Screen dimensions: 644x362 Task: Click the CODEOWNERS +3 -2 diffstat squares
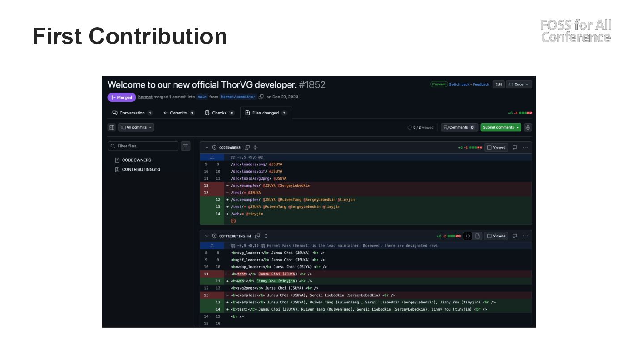476,147
